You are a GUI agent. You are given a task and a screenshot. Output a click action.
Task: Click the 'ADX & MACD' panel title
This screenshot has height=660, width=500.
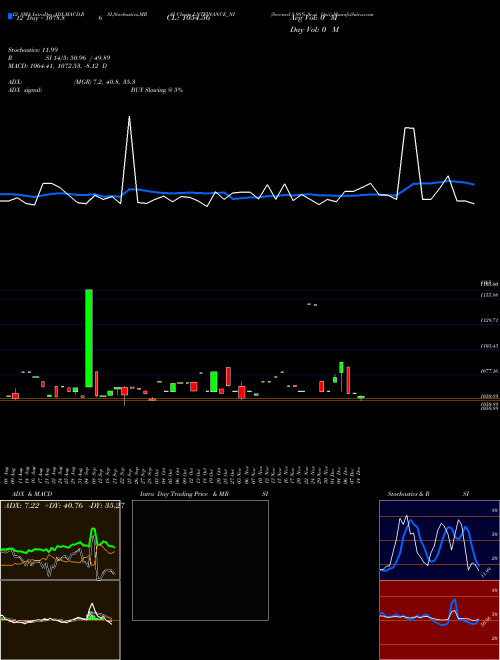[x=32, y=494]
